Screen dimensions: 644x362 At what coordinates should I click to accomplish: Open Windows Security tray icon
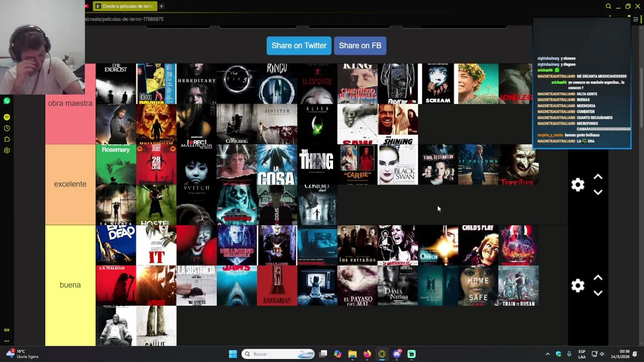pyautogui.click(x=558, y=354)
